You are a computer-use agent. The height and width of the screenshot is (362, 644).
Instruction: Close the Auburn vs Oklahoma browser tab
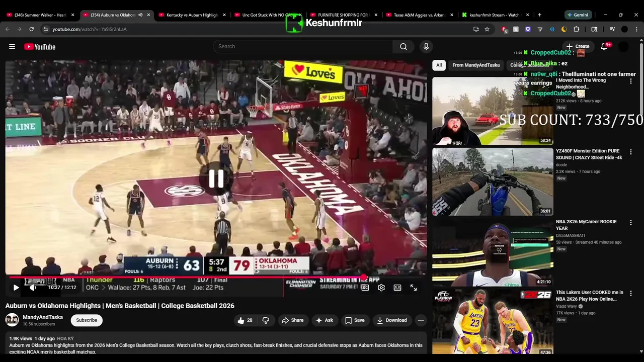coord(148,15)
